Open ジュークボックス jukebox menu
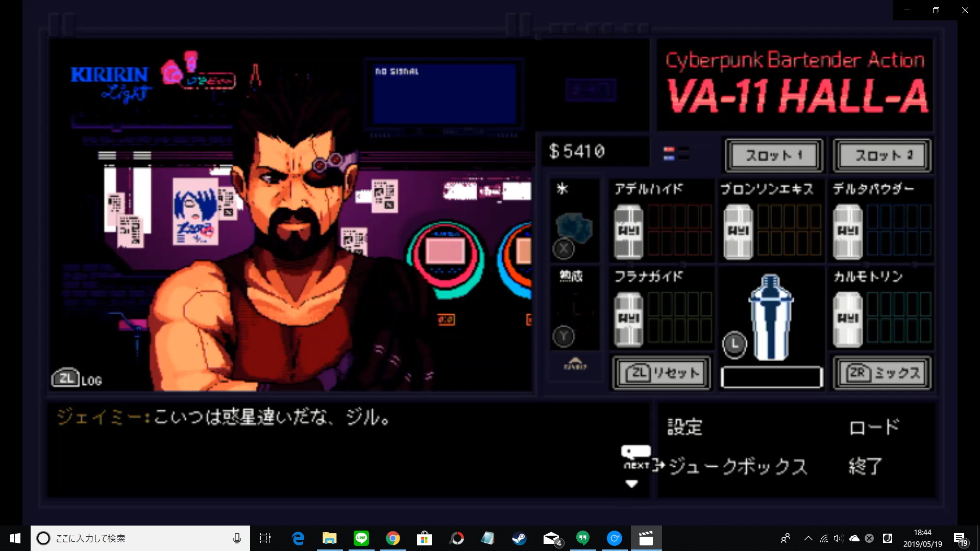Screen dimensions: 980x551 point(738,466)
